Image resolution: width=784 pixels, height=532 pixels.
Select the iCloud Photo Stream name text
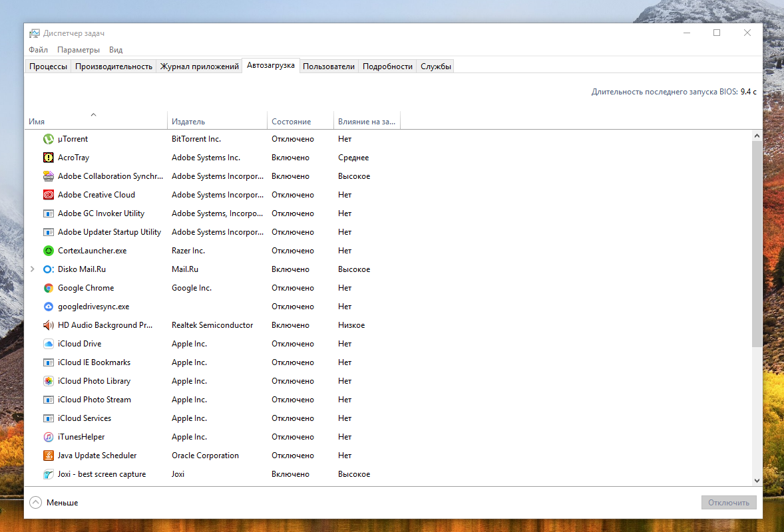tap(95, 400)
